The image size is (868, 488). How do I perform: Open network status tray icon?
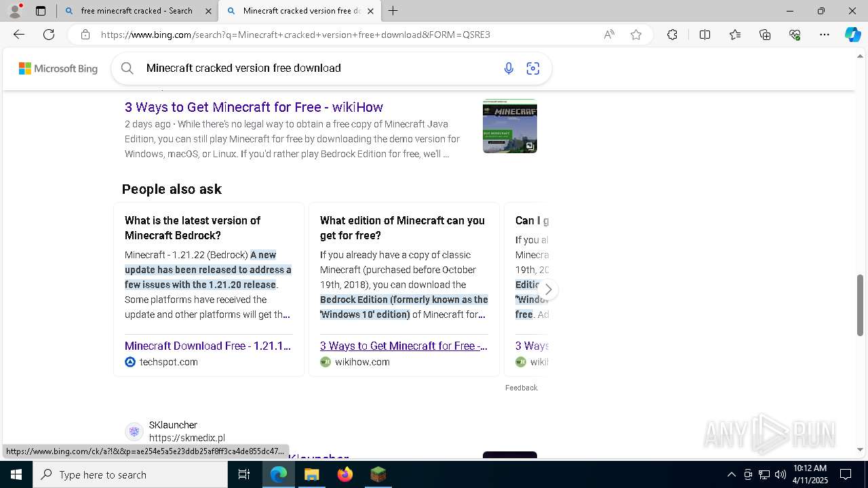[x=764, y=474]
